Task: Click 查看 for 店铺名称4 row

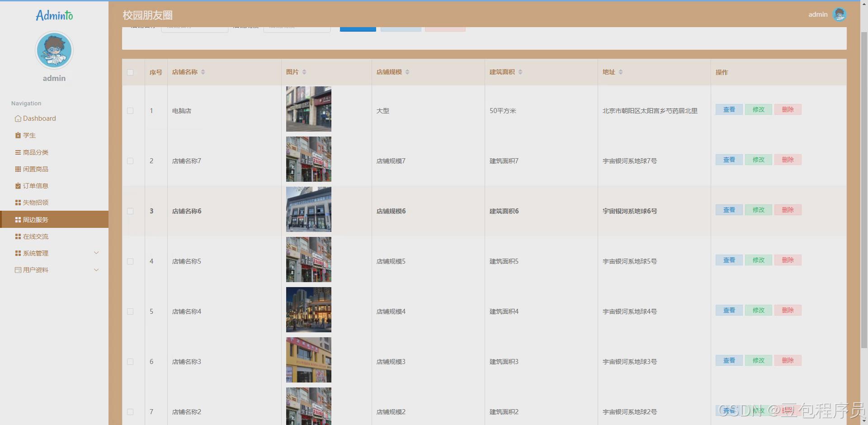Action: pyautogui.click(x=729, y=310)
